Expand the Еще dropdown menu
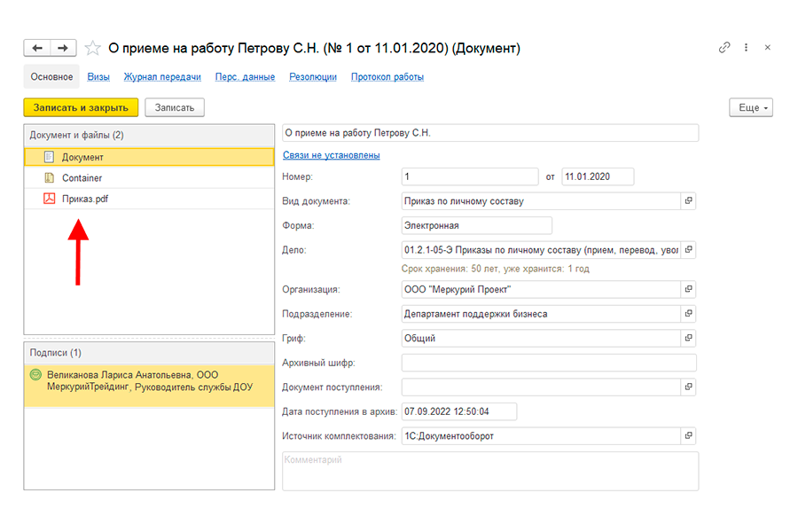 click(751, 107)
